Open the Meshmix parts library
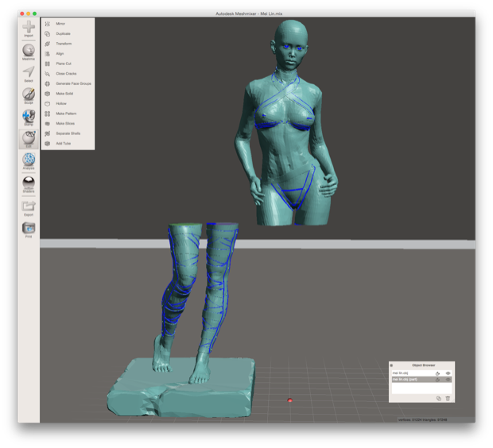 (x=29, y=52)
